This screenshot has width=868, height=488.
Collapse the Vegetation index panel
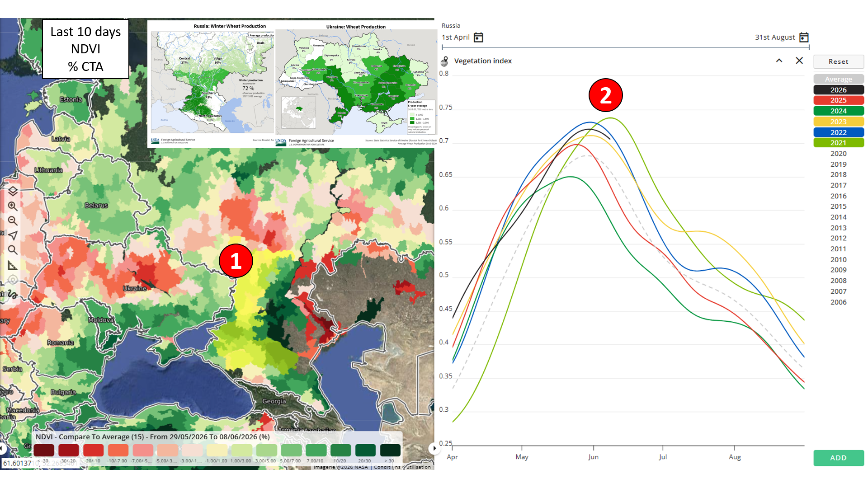pos(779,61)
